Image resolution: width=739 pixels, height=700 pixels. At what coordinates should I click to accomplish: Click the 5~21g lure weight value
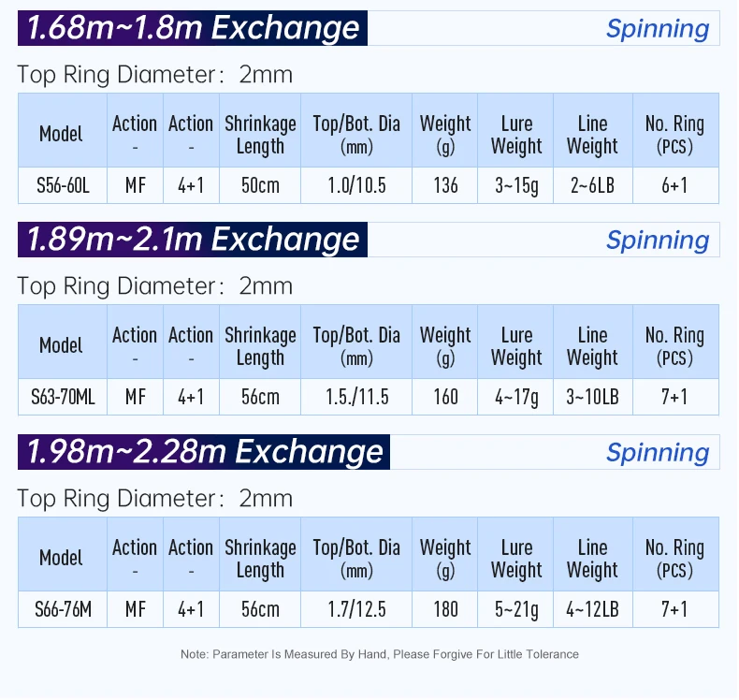516,609
